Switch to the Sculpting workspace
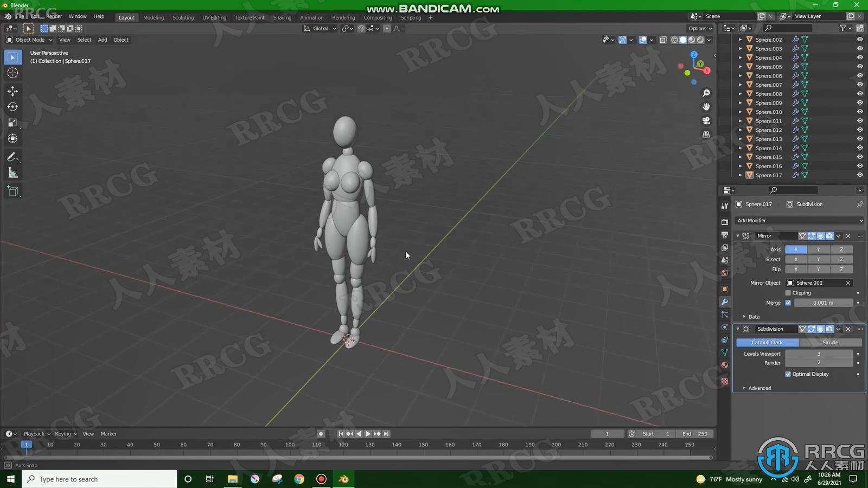868x488 pixels. 183,17
